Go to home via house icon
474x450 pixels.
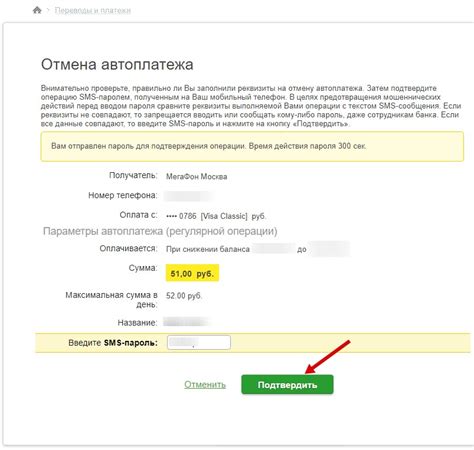37,10
